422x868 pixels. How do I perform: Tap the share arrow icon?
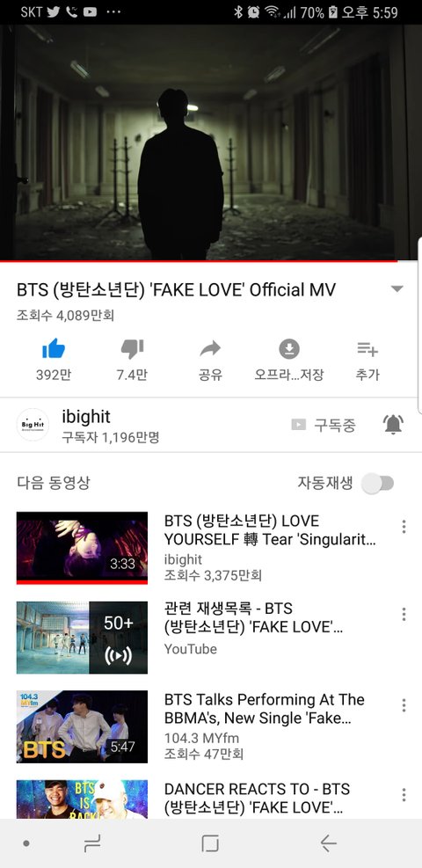click(x=210, y=348)
